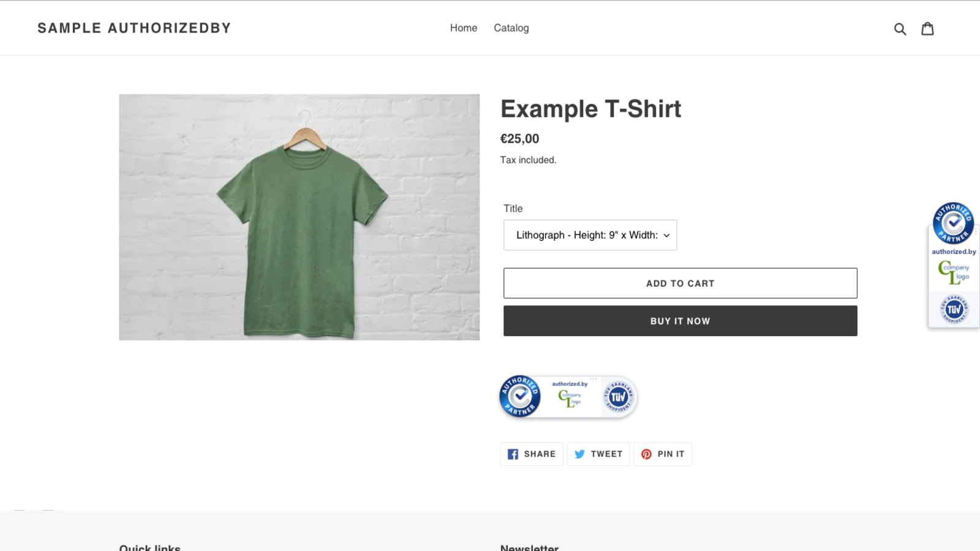Click the Sample Authorizedby store title
Image resolution: width=980 pixels, height=551 pixels.
[134, 28]
